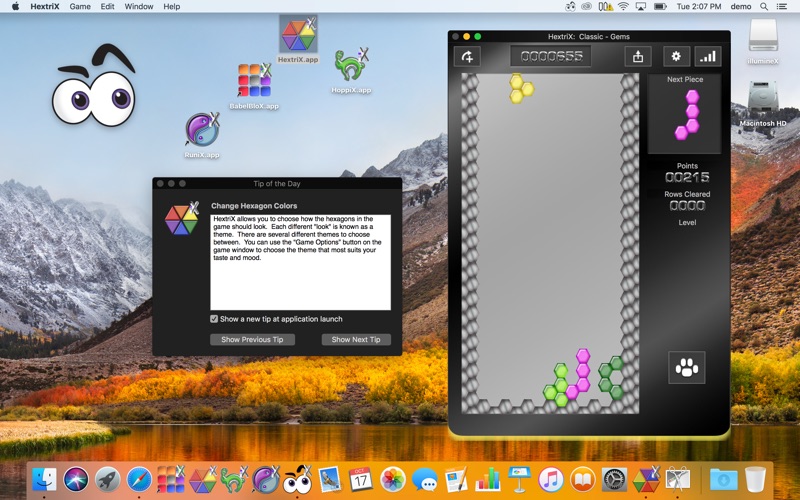Open Preview app from the Dock

coord(329,480)
